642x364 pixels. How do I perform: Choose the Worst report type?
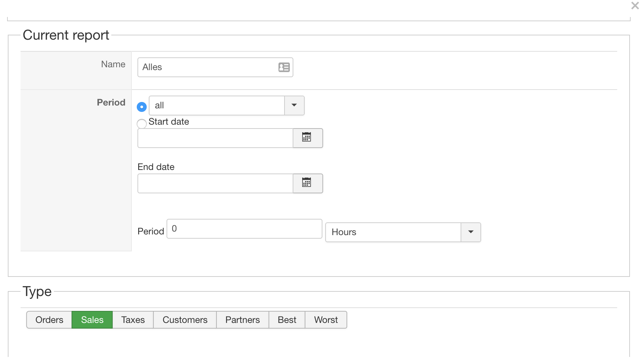point(326,320)
